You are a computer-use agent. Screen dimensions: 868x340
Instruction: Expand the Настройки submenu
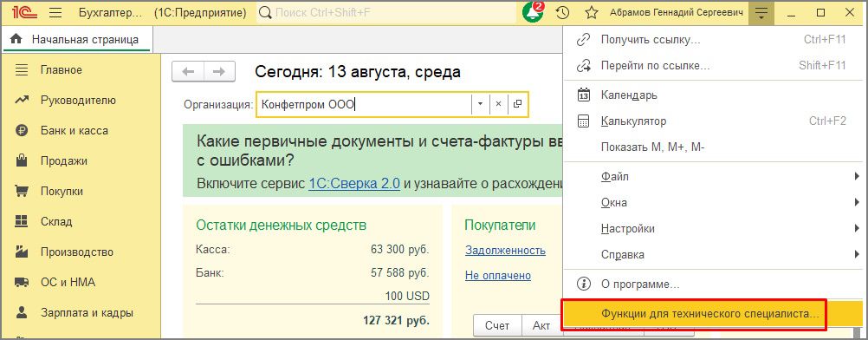tap(857, 228)
